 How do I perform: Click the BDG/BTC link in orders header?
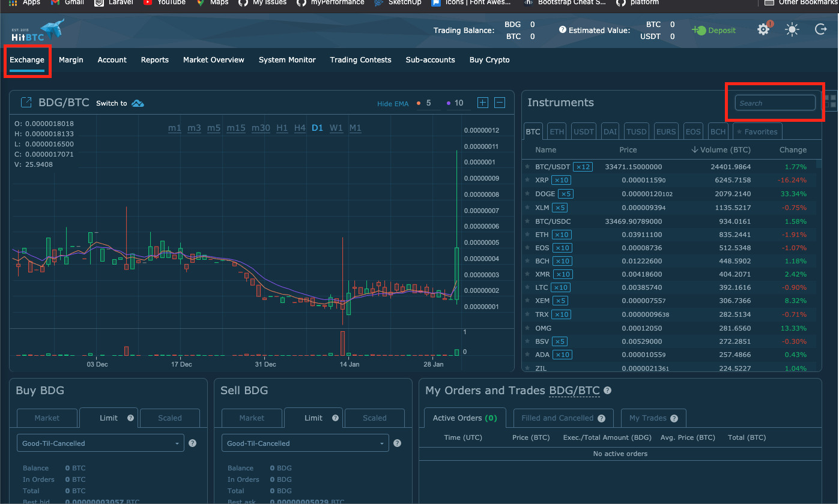point(574,391)
